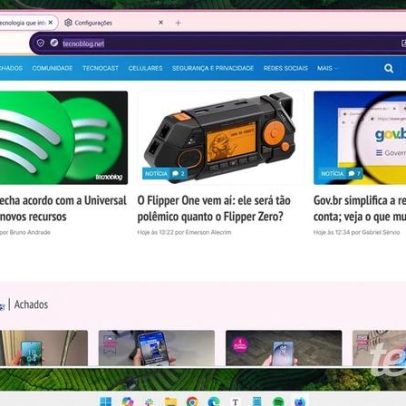
Task: Open Microsoft Edge from the taskbar
Action: pyautogui.click(x=214, y=401)
